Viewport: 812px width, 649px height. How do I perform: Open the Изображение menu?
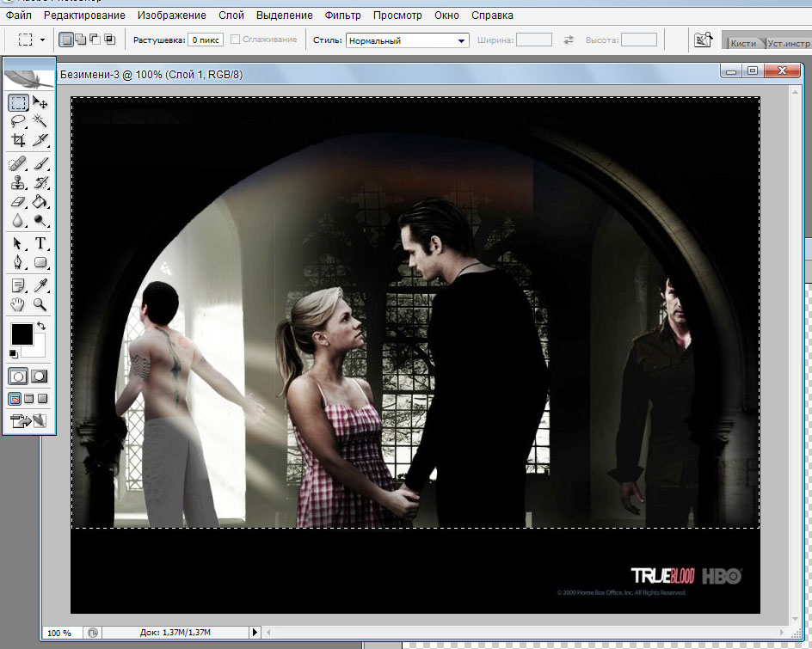pyautogui.click(x=172, y=15)
